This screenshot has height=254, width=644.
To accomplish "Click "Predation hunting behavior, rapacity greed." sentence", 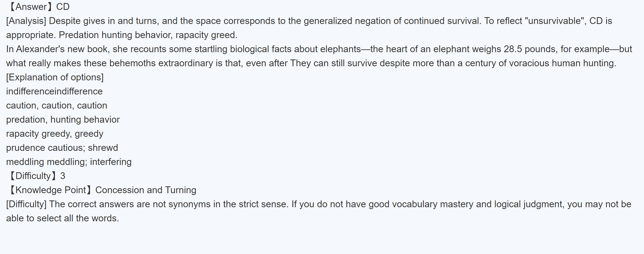I will click(x=148, y=35).
